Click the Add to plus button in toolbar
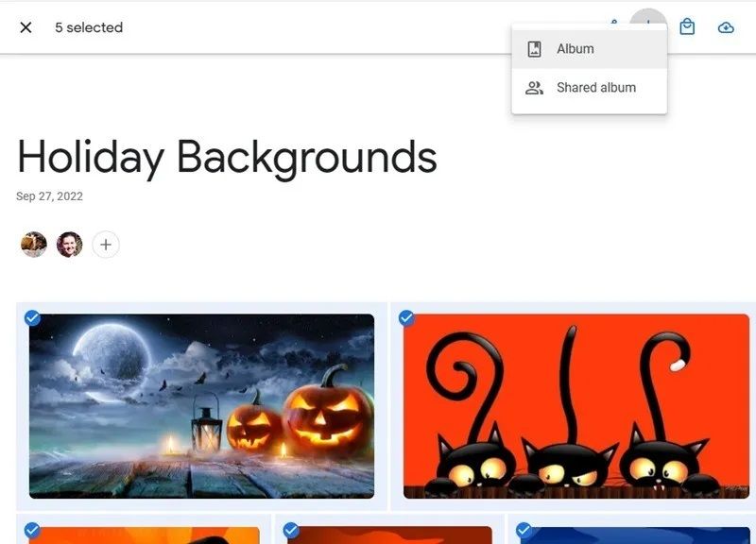Image resolution: width=756 pixels, height=544 pixels. click(648, 20)
